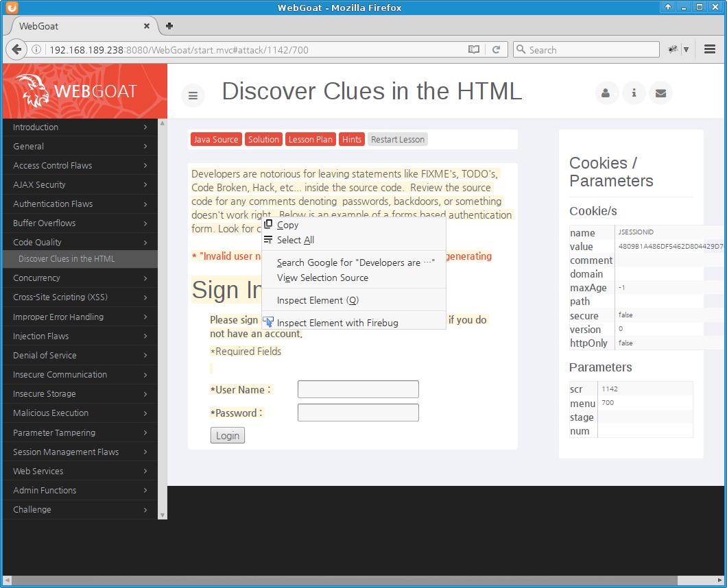Open a new tab with plus button
727x588 pixels.
169,26
